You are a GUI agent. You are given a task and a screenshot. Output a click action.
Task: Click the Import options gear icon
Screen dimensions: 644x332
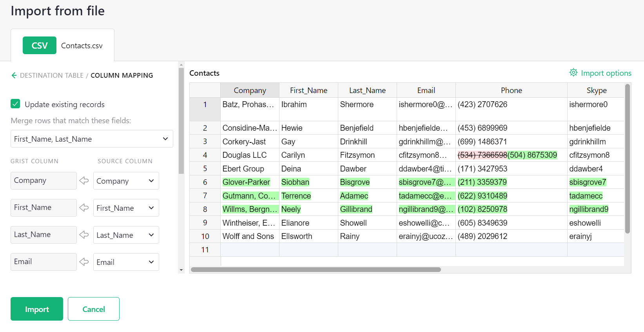coord(573,73)
